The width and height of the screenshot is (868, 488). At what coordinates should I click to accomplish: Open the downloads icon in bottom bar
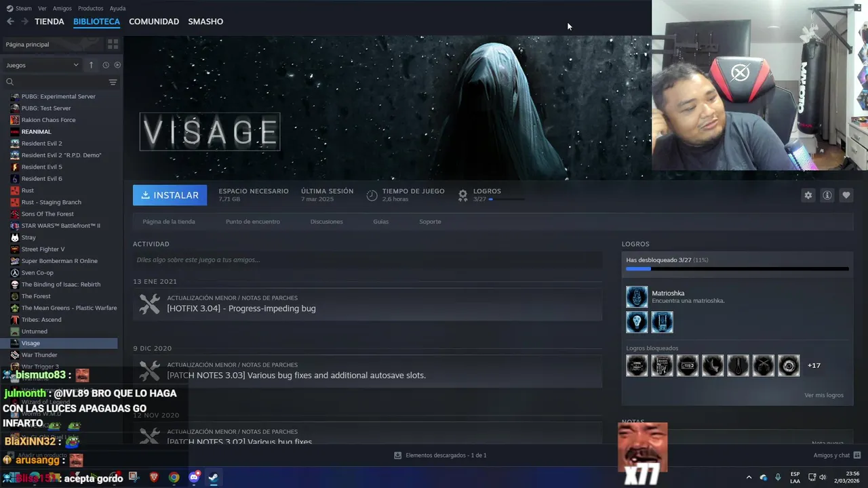397,455
